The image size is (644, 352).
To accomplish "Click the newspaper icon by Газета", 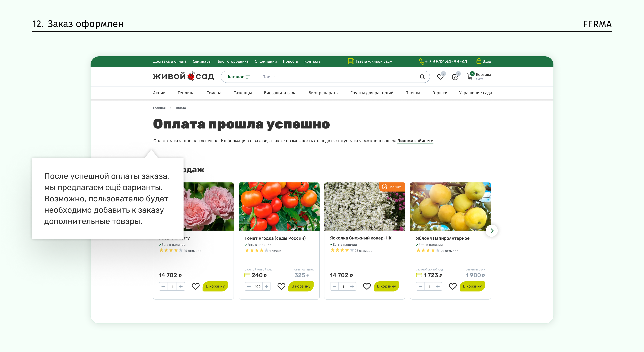I will coord(351,61).
